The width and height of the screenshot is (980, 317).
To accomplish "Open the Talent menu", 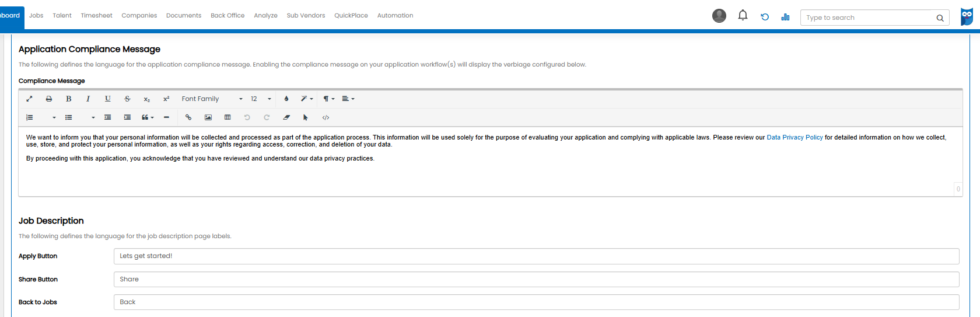I will tap(62, 15).
